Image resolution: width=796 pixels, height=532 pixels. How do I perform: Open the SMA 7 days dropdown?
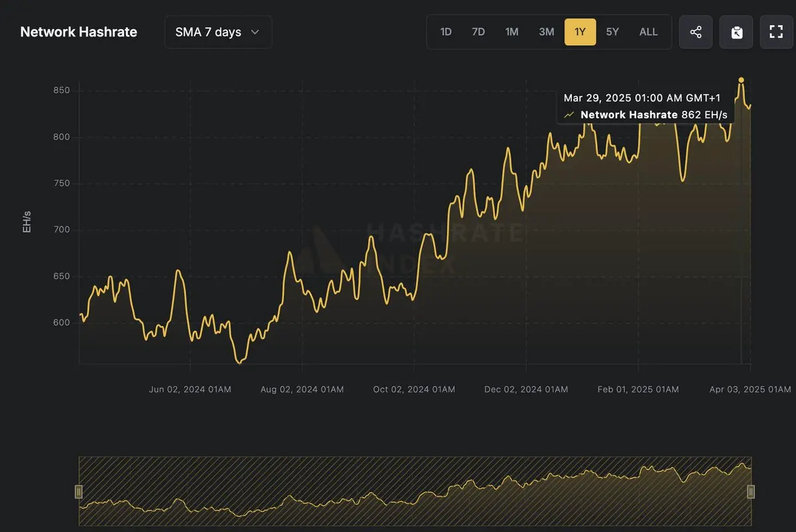(x=218, y=32)
